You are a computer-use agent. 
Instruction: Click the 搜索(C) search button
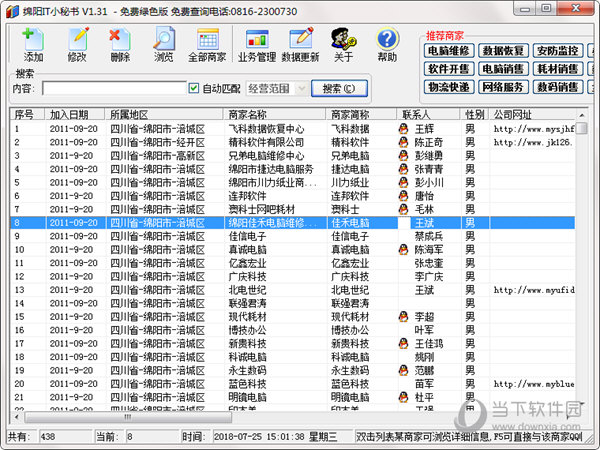tap(344, 89)
